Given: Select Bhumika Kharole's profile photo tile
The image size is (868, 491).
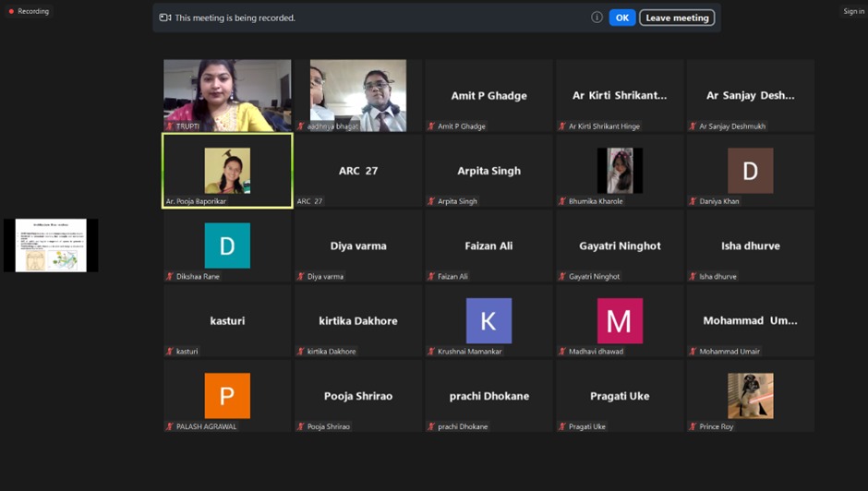Looking at the screenshot, I should (x=620, y=171).
